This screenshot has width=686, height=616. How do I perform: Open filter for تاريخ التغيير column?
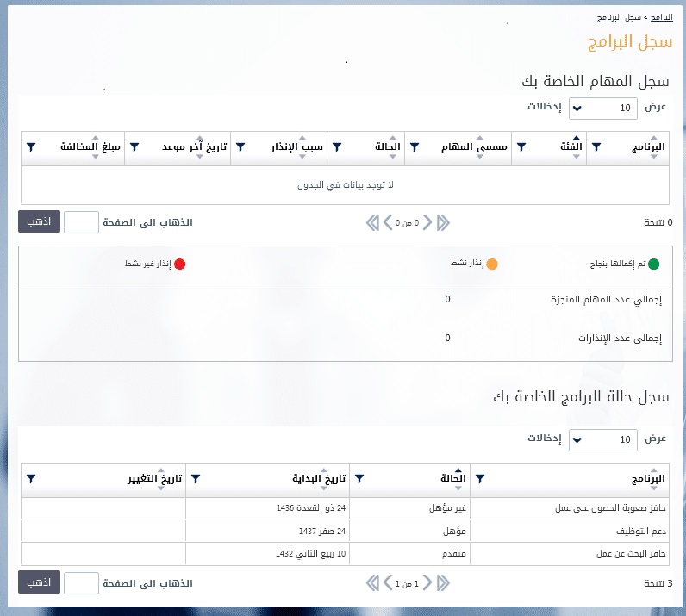(31, 479)
